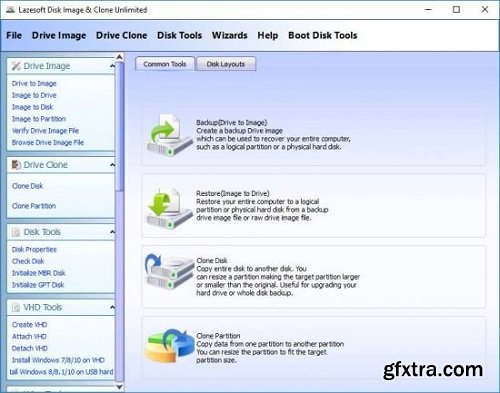The height and width of the screenshot is (393, 500).
Task: Click the Create VHD link
Action: point(30,325)
